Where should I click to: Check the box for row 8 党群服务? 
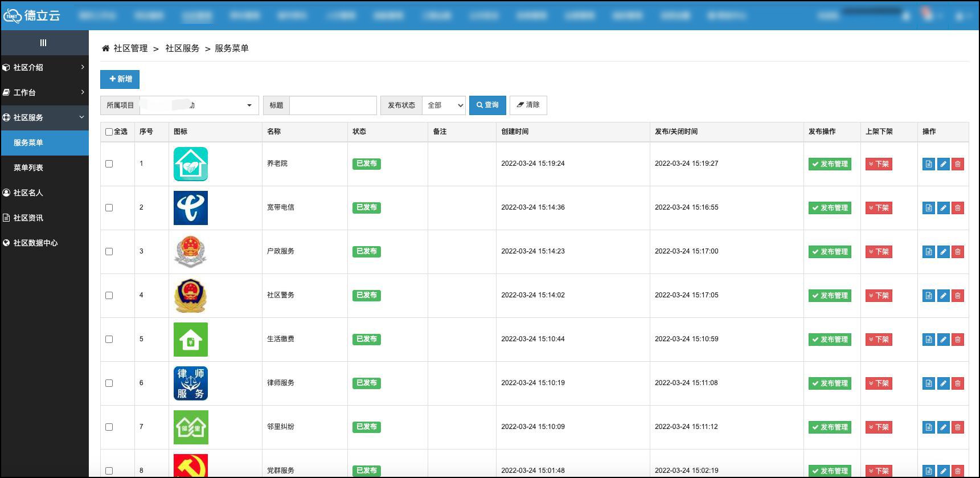(x=109, y=471)
